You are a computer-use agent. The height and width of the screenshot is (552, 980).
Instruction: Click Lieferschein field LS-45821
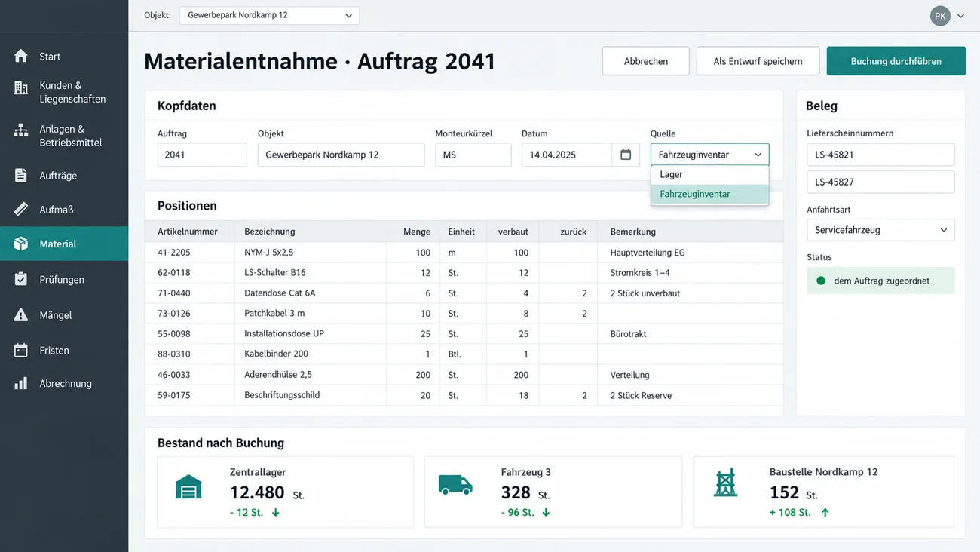click(880, 155)
